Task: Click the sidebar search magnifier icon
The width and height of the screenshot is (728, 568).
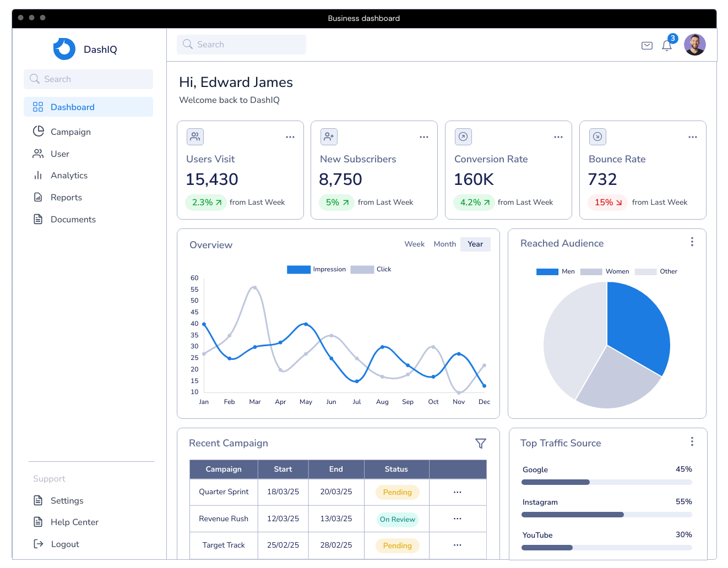Action: coord(35,79)
